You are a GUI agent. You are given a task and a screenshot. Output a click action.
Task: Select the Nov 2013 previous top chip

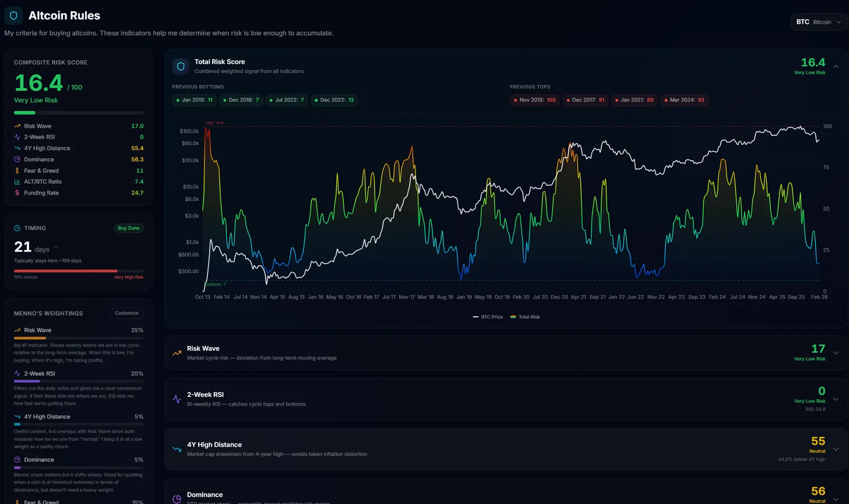click(535, 100)
